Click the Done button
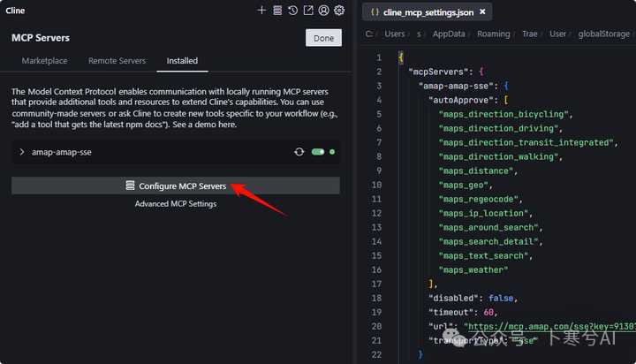The width and height of the screenshot is (636, 364). tap(323, 38)
